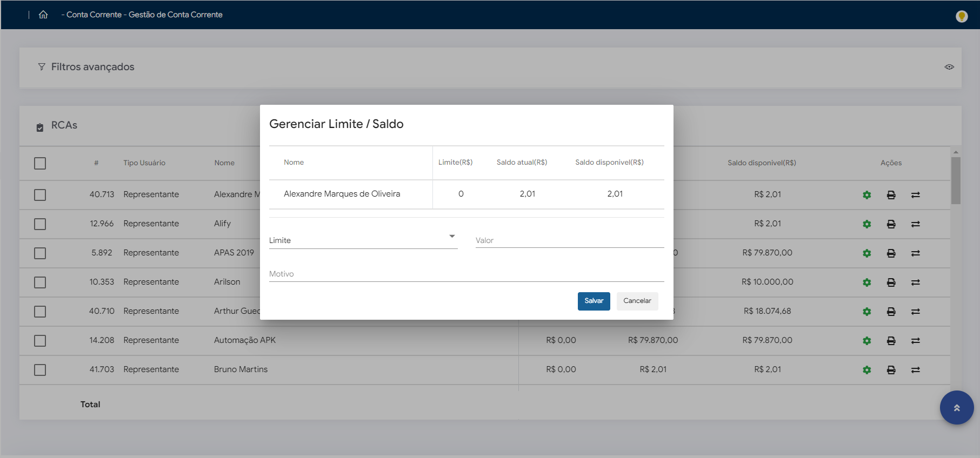
Task: Click scroll-to-top double chevron button
Action: pyautogui.click(x=956, y=408)
